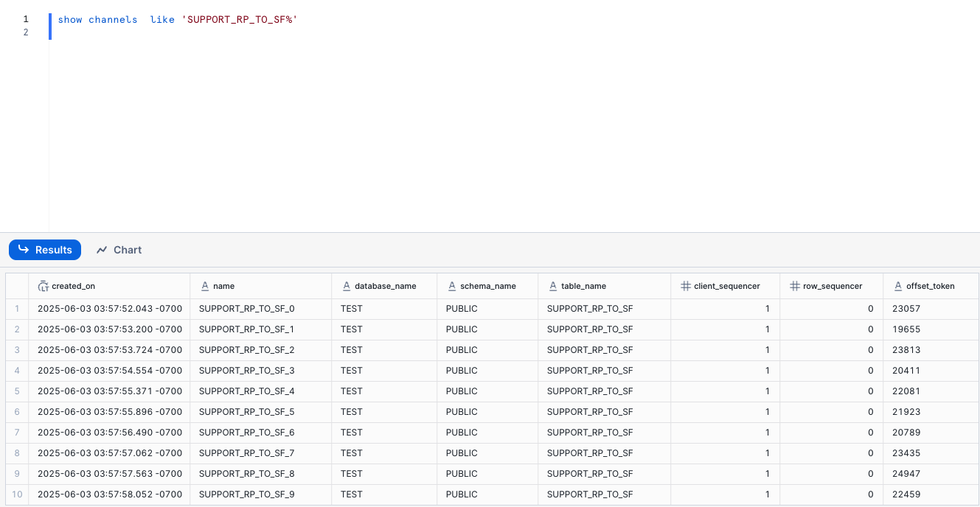Switch to the Results tab
The image size is (980, 507).
[45, 250]
